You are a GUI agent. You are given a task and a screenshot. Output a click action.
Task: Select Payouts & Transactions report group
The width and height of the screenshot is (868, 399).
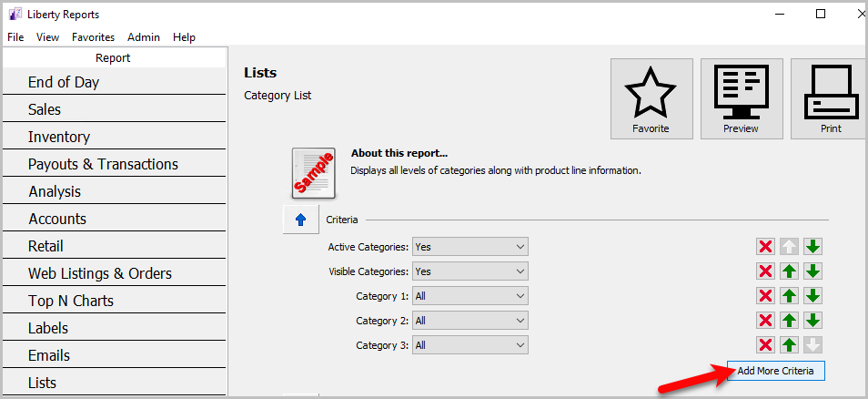coord(115,164)
